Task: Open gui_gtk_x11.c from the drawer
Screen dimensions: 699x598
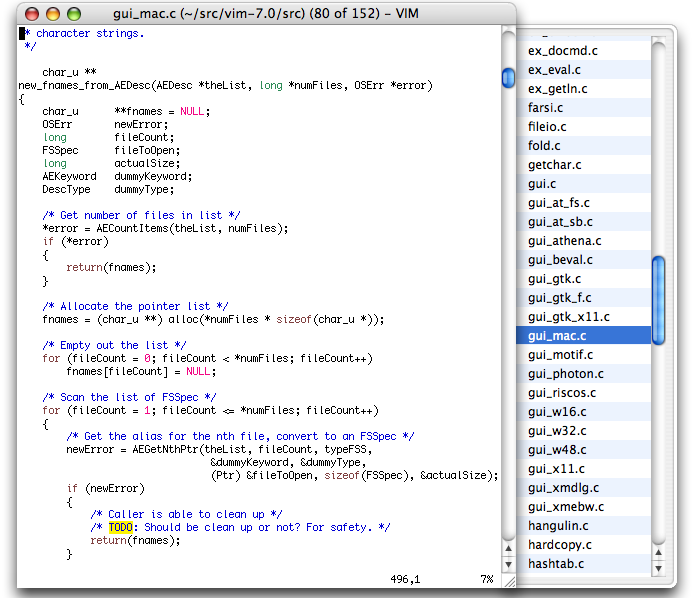Action: (583, 317)
